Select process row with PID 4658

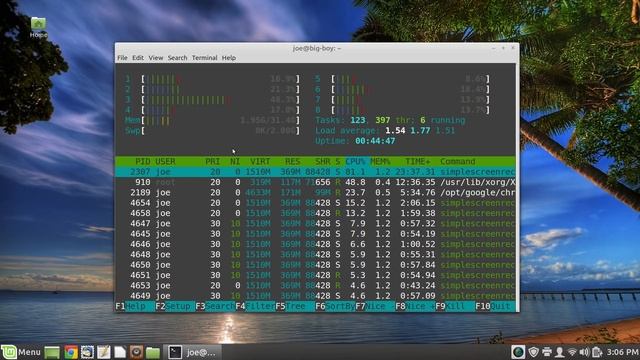click(315, 213)
